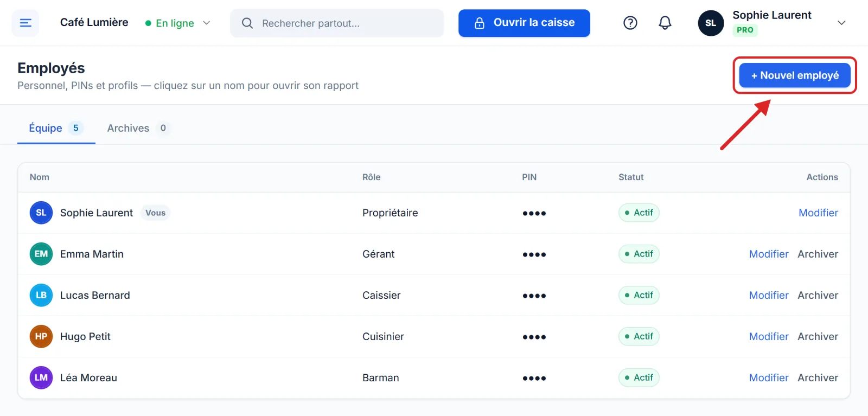Open the hamburger sidebar menu
Image resolution: width=868 pixels, height=416 pixels.
(25, 23)
